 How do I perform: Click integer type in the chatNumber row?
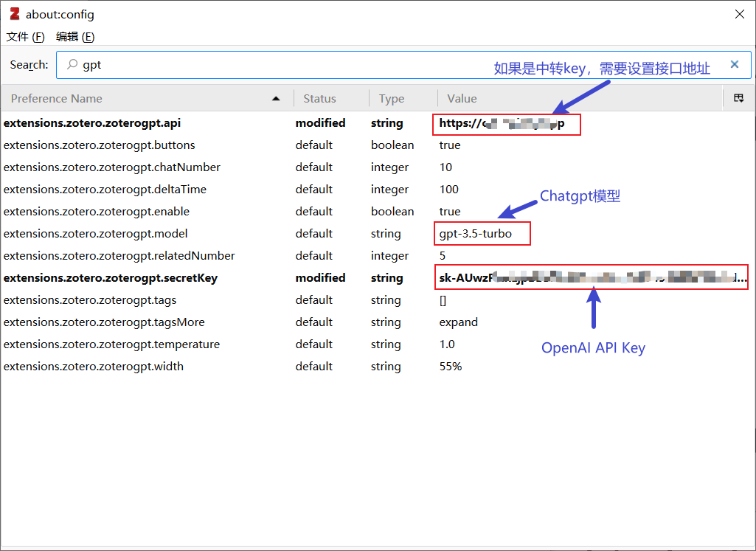(389, 167)
